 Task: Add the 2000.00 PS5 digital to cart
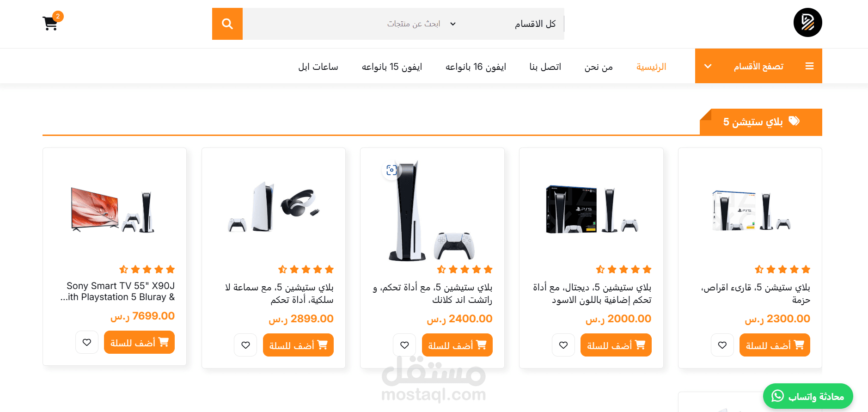pos(616,345)
